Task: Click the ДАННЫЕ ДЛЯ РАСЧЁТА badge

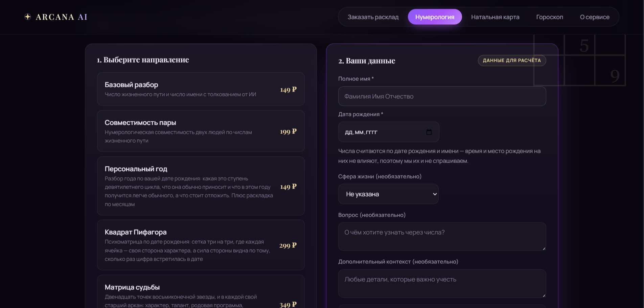Action: pyautogui.click(x=512, y=61)
